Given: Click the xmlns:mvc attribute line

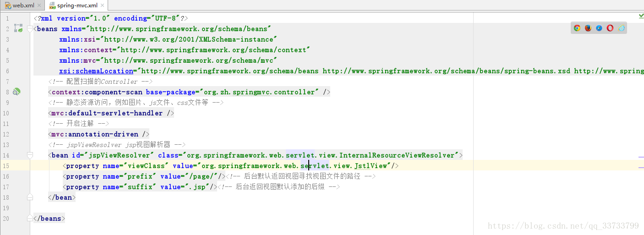Looking at the screenshot, I should pos(168,60).
